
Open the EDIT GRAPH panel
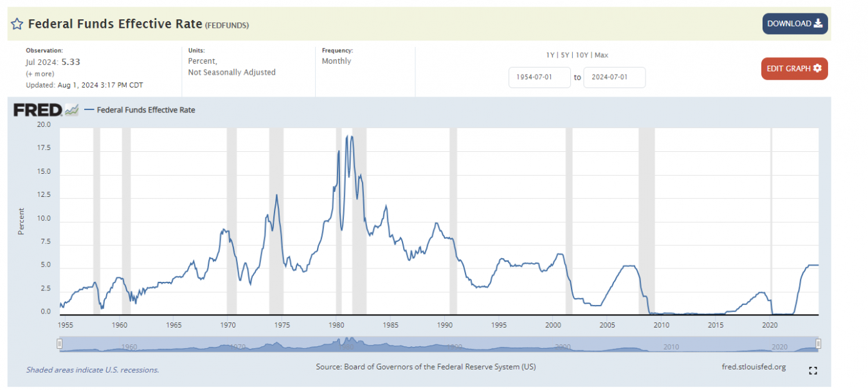794,68
